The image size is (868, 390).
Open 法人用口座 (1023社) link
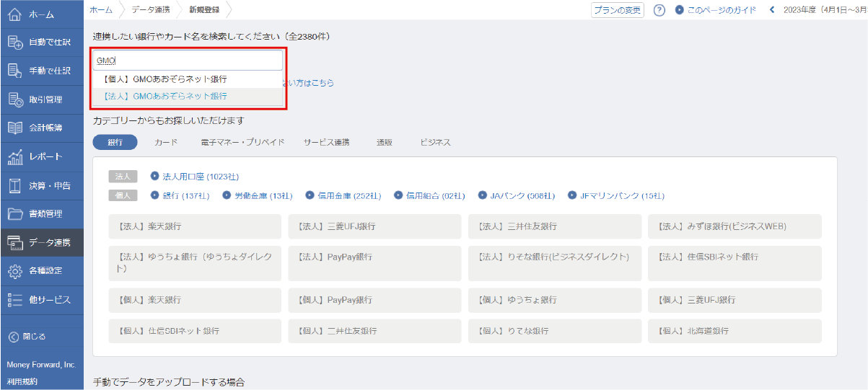pos(195,176)
